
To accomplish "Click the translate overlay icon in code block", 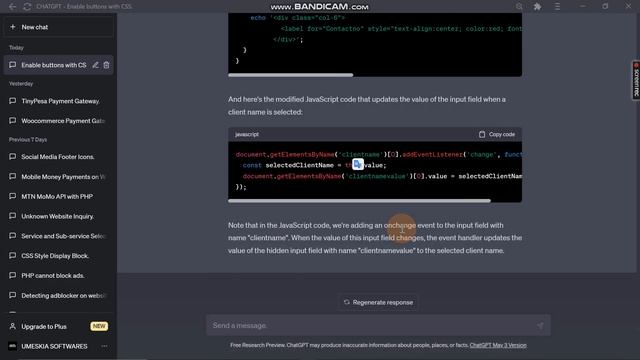I will point(358,164).
